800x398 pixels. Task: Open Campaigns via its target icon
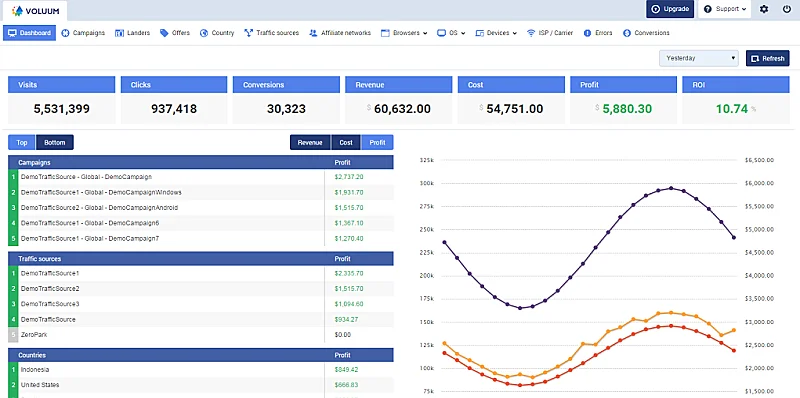pyautogui.click(x=65, y=33)
